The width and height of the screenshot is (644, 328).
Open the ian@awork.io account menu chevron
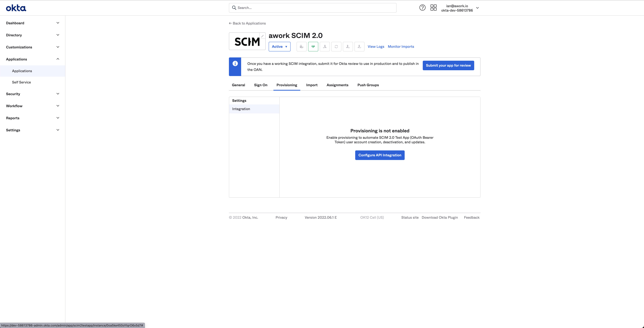click(x=477, y=8)
